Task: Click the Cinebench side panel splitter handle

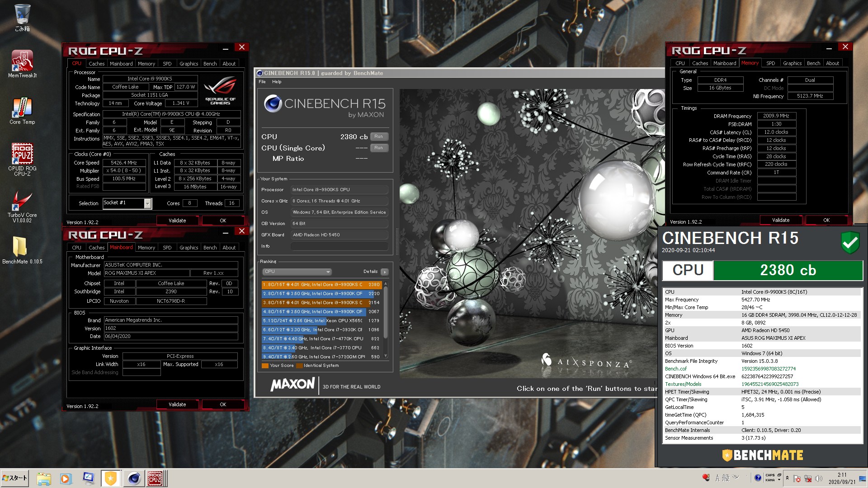Action: pos(397,242)
